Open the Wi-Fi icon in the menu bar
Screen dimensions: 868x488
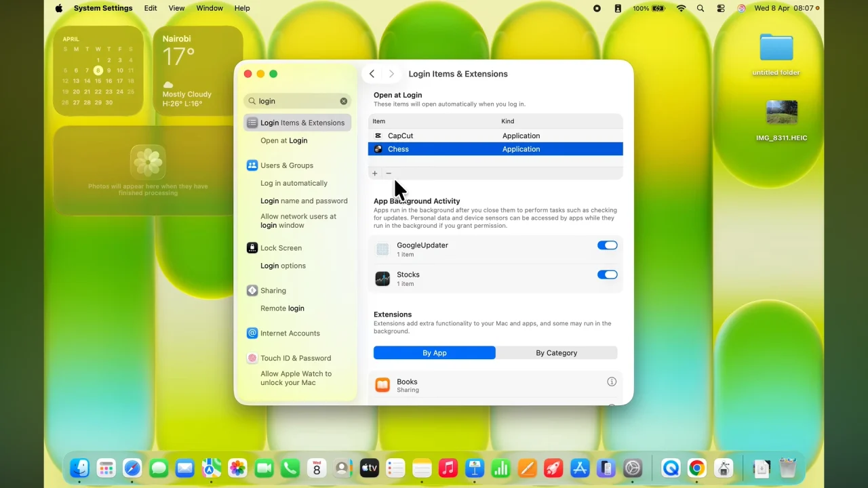(x=681, y=8)
